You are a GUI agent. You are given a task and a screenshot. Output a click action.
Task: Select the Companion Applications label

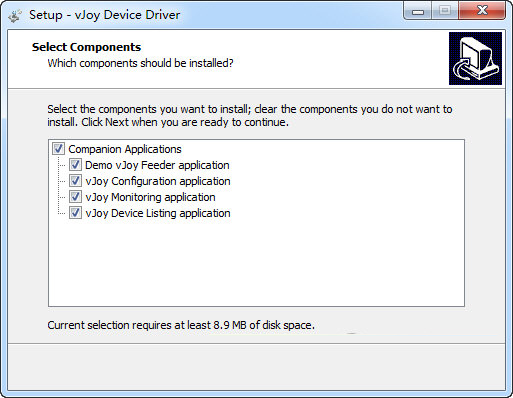[125, 149]
